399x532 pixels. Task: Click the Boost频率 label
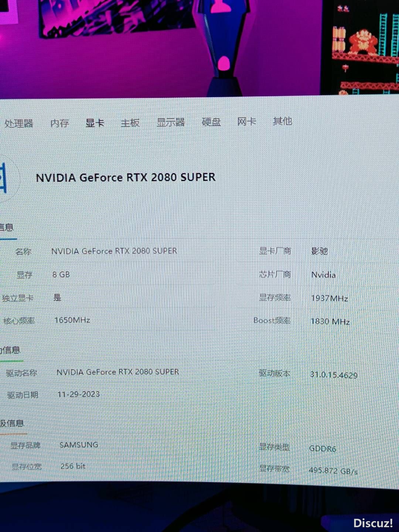tap(272, 320)
